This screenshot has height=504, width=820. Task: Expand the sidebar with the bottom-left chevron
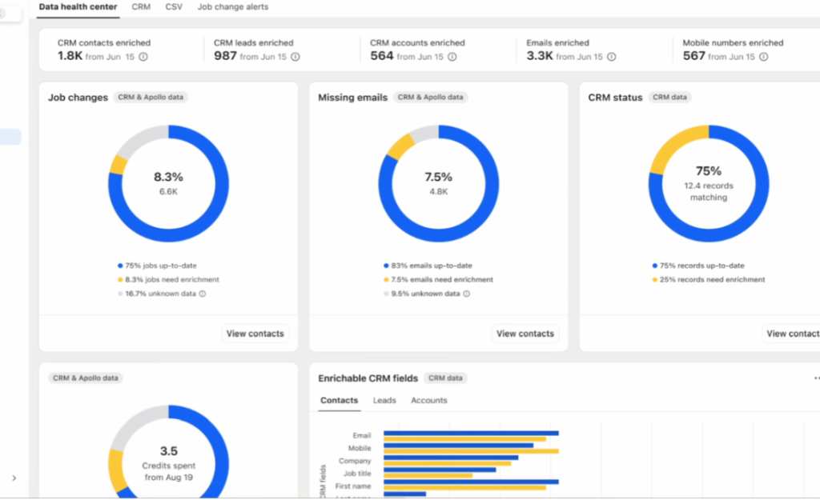(x=14, y=478)
